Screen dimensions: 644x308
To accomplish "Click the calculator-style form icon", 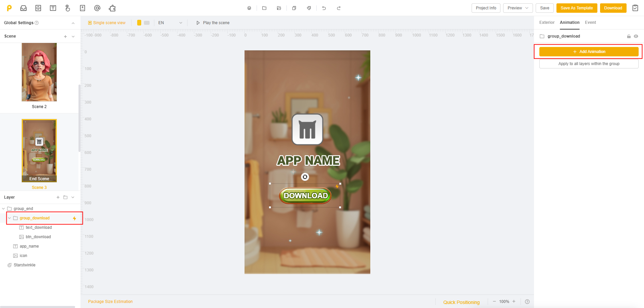I will [83, 8].
